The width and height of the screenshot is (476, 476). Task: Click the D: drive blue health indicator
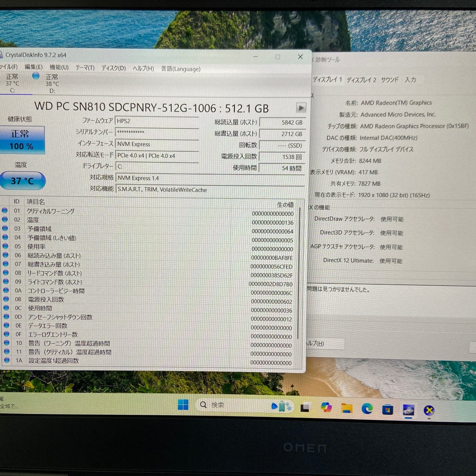pyautogui.click(x=36, y=77)
